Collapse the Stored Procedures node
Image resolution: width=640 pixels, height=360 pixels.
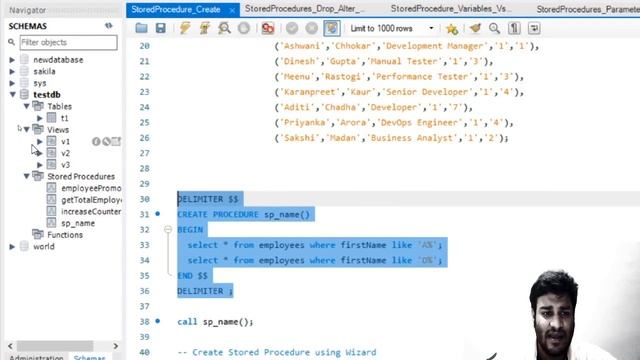coord(27,177)
